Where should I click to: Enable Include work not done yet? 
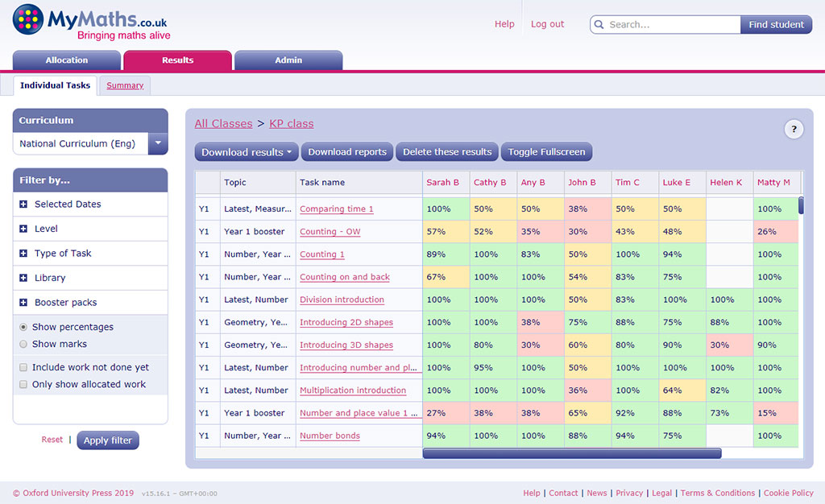23,368
